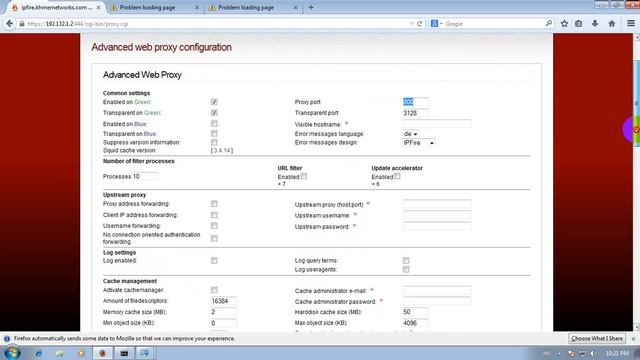Click the Cache administrator password field

coord(437,301)
